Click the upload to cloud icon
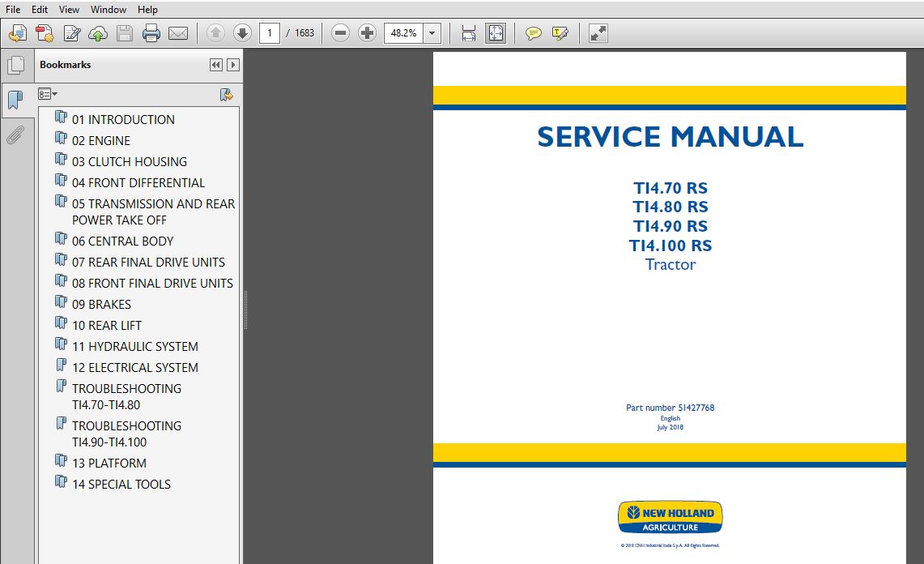Screen dimensions: 924x564 98,33
